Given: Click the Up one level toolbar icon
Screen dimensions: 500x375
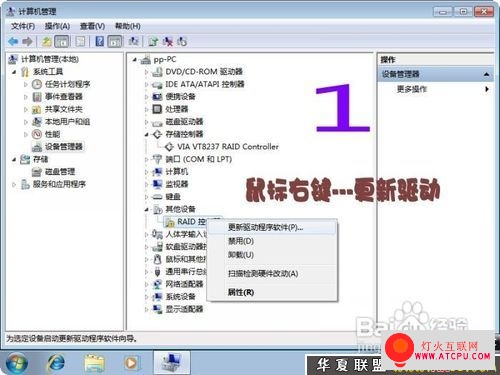Looking at the screenshot, I should tap(46, 41).
